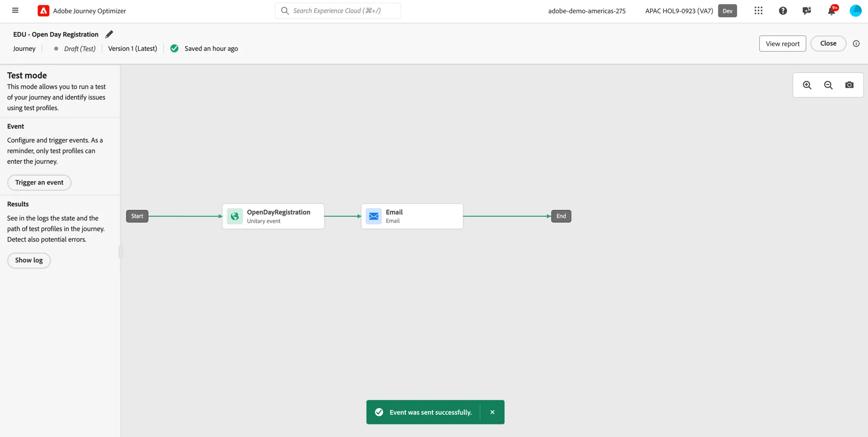This screenshot has height=437, width=868.
Task: Open the apps grid switcher
Action: (758, 11)
